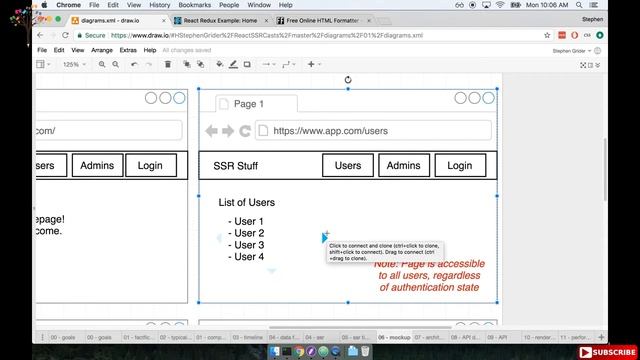640x360 pixels.
Task: Reload the Chrome page
Action: click(x=65, y=36)
